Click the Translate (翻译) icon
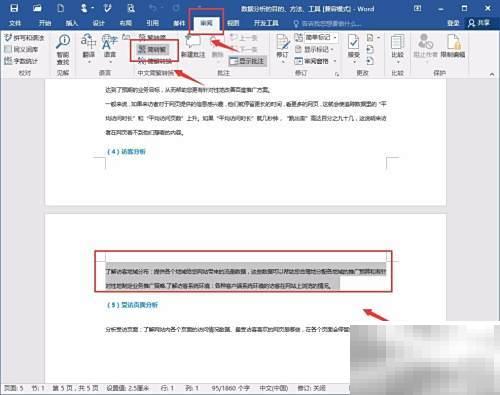 point(88,49)
